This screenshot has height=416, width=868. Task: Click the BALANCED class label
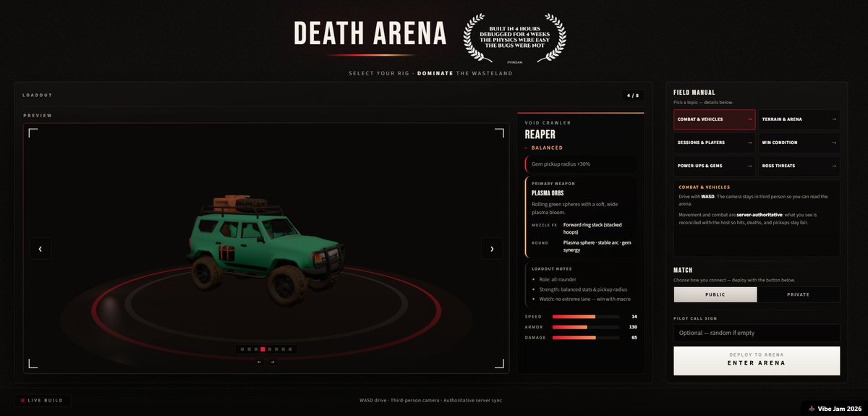click(x=547, y=148)
